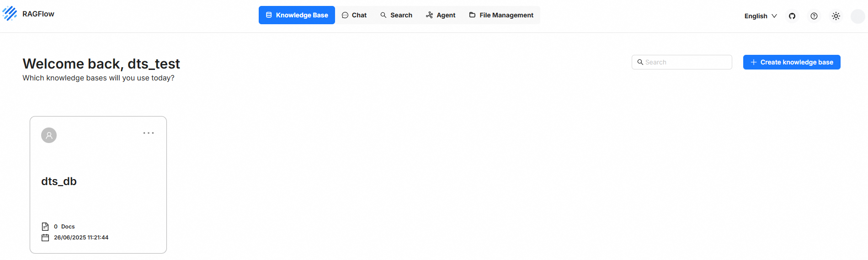Open the dts_db knowledge base card

[x=98, y=185]
